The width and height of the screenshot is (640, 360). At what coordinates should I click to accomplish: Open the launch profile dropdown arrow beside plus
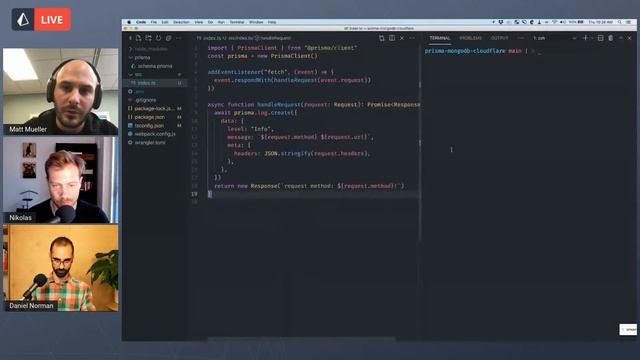click(591, 38)
